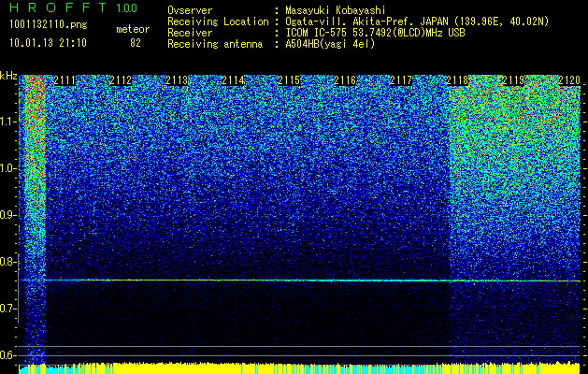The height and width of the screenshot is (374, 588).
Task: Click the Receiving antenna label
Action: [x=215, y=44]
